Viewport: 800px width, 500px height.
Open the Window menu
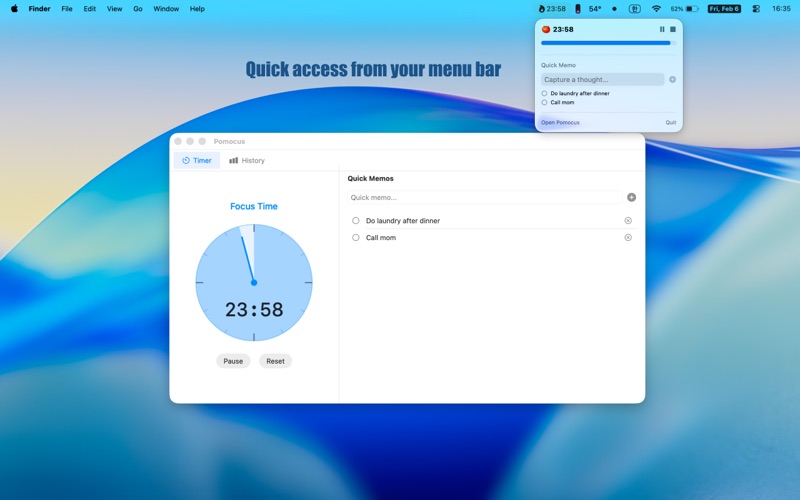coord(166,9)
